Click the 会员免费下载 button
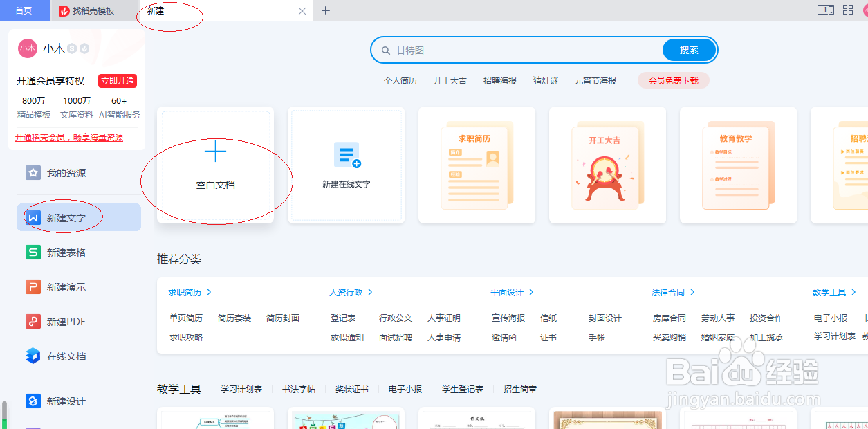This screenshot has height=429, width=868. click(x=674, y=81)
